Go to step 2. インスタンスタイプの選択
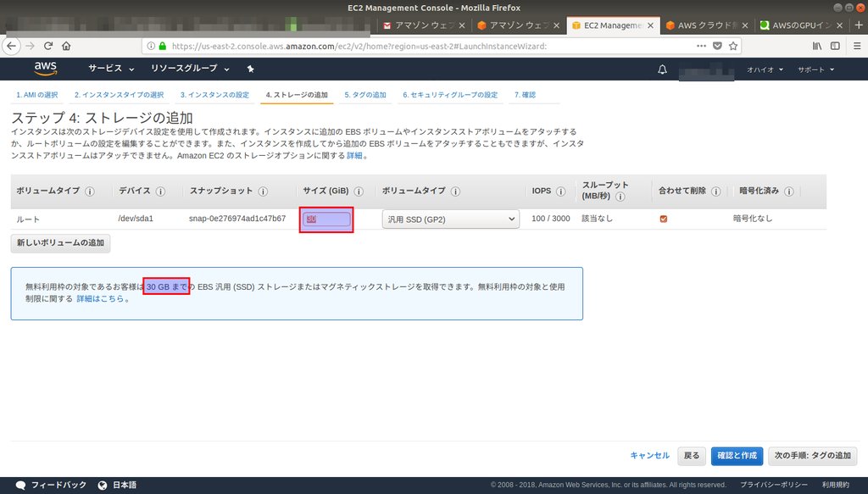The width and height of the screenshot is (868, 494). pos(119,95)
